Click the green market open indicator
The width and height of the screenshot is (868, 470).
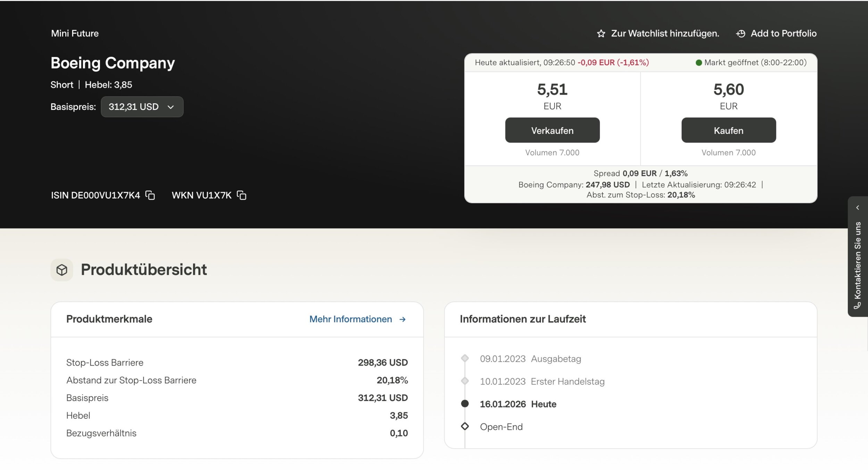tap(699, 63)
